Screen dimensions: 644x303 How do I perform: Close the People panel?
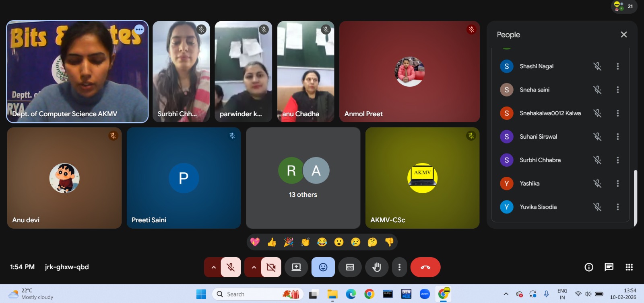coord(623,35)
